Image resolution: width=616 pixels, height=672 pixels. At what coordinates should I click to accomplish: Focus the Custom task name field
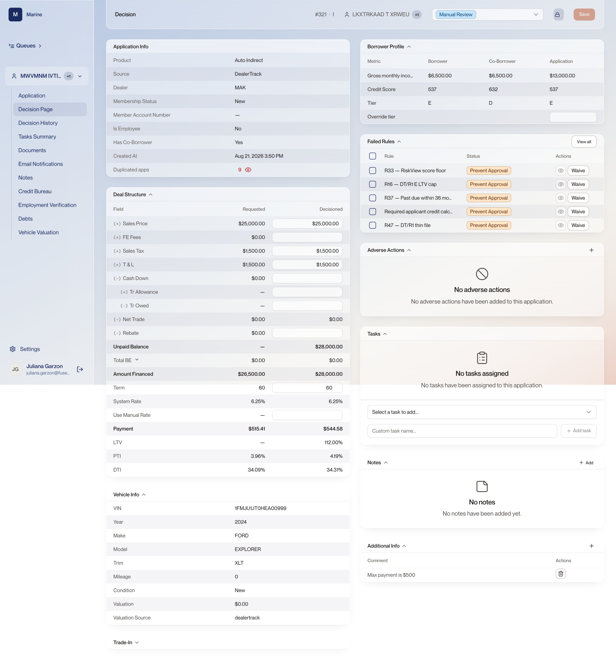click(x=462, y=431)
